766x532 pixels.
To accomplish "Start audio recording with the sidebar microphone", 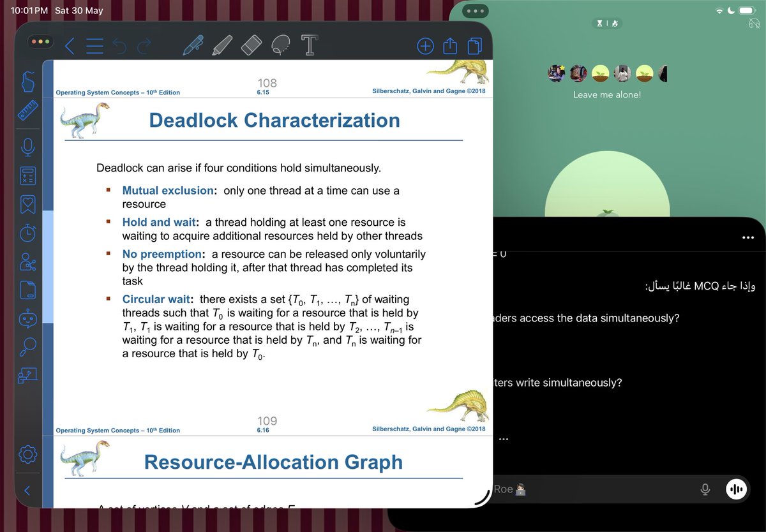I will point(27,147).
